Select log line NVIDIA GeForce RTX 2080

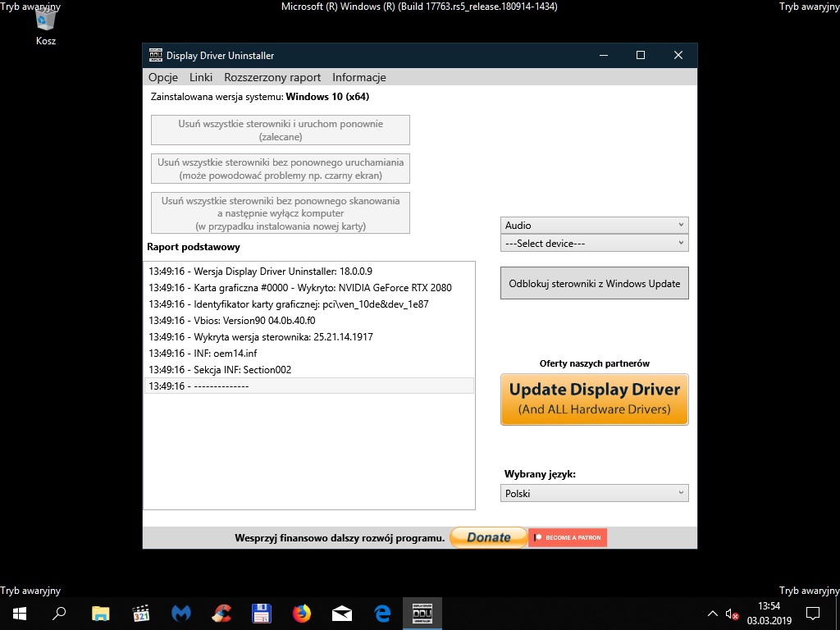point(309,288)
